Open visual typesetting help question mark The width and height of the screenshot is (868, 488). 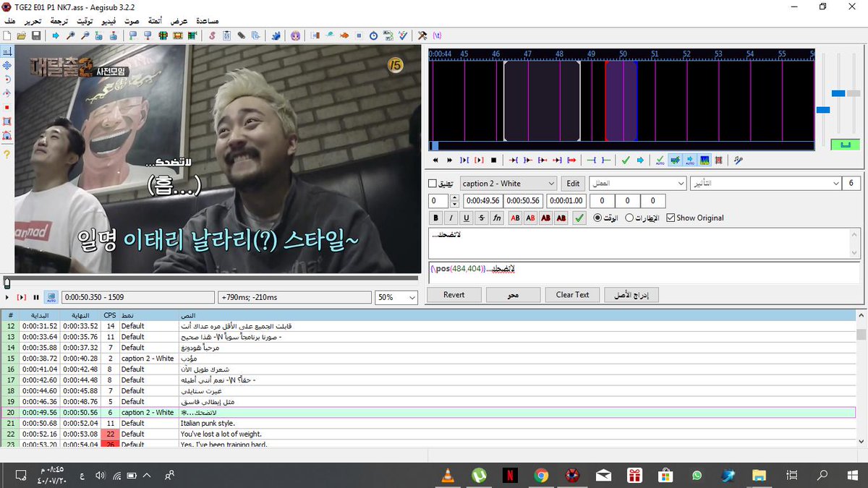(x=7, y=154)
